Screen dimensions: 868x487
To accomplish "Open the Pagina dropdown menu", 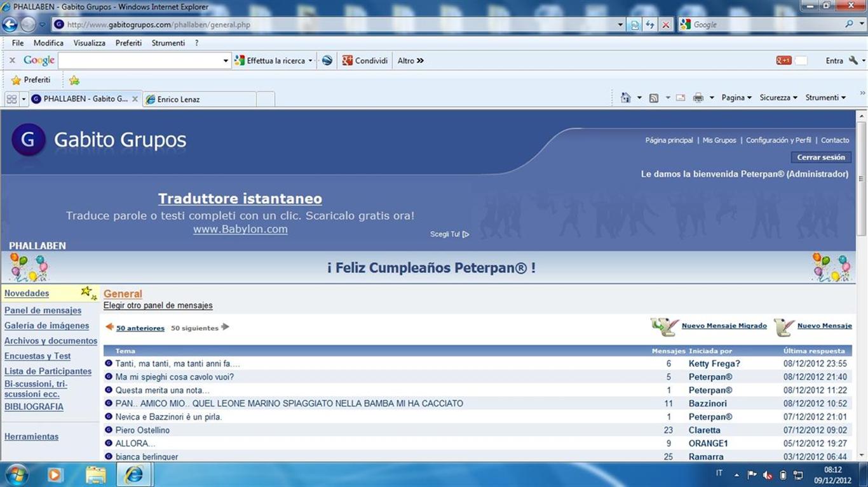I will point(736,98).
